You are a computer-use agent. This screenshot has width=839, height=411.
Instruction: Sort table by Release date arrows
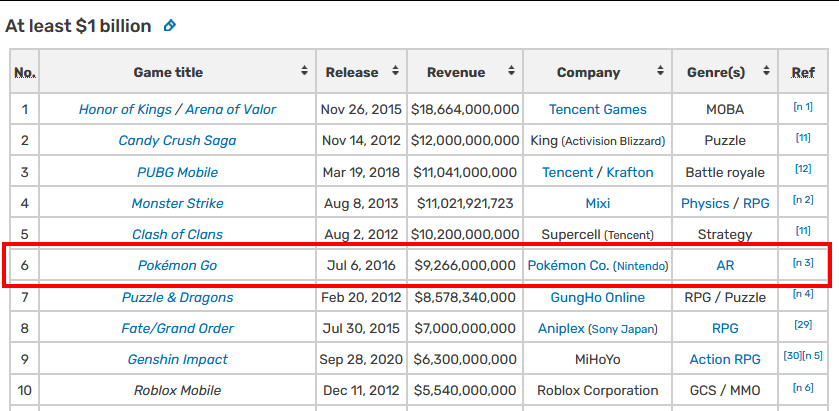point(395,71)
